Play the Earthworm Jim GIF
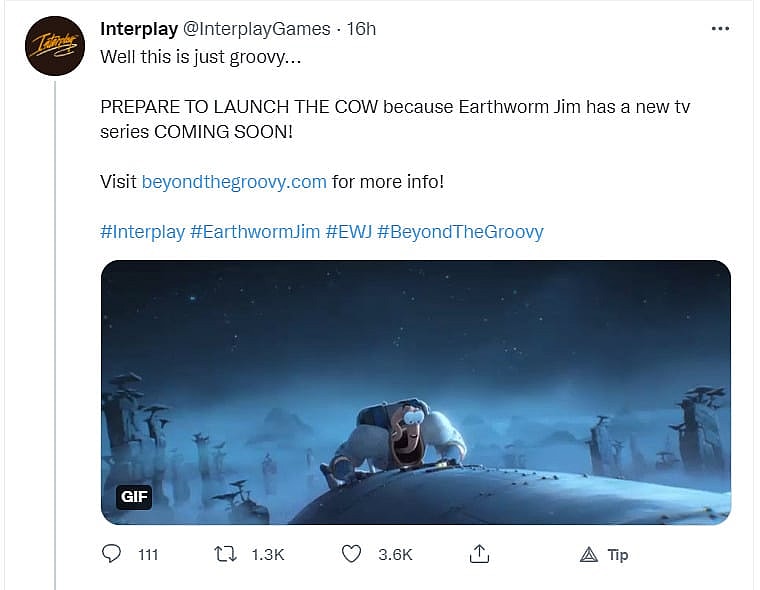 415,392
